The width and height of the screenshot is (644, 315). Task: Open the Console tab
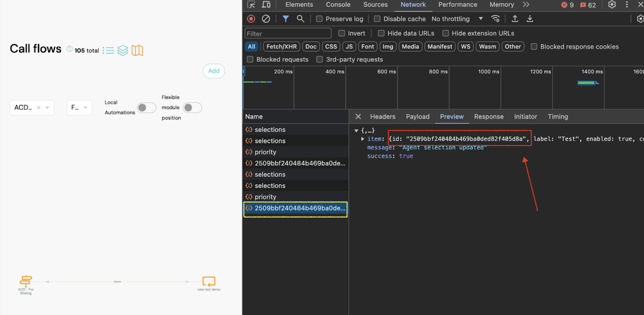338,5
